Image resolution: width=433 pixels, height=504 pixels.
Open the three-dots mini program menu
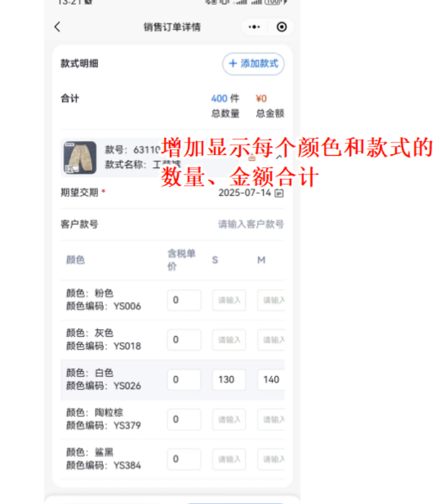254,27
